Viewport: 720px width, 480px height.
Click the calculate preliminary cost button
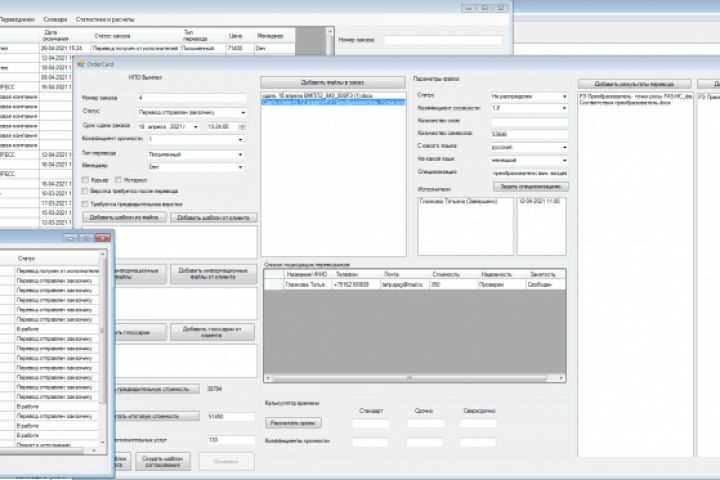(157, 389)
